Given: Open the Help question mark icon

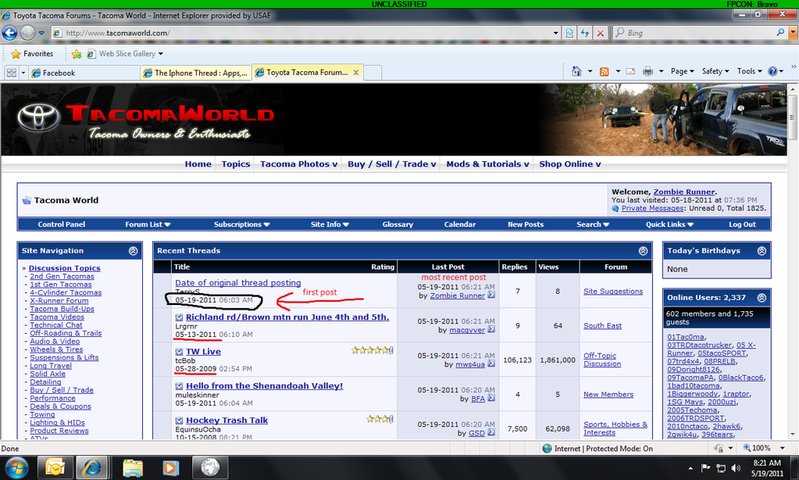Looking at the screenshot, I should point(773,71).
